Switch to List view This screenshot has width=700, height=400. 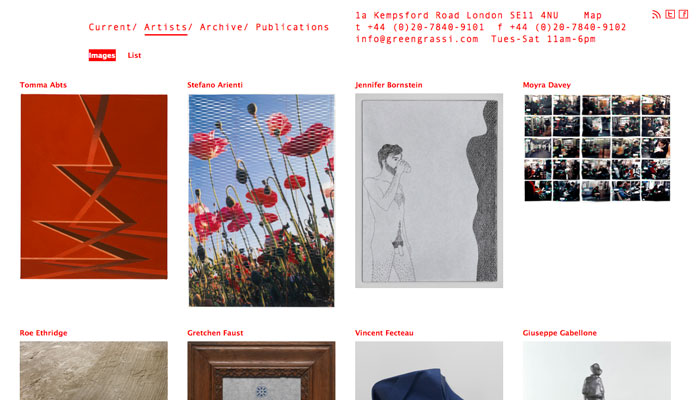point(134,55)
